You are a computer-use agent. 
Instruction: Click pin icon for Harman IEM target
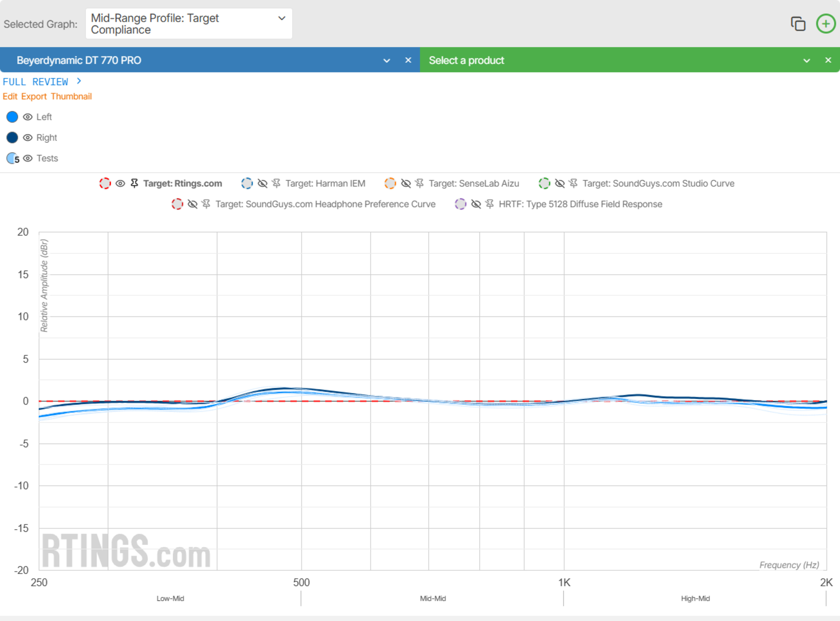pos(276,183)
